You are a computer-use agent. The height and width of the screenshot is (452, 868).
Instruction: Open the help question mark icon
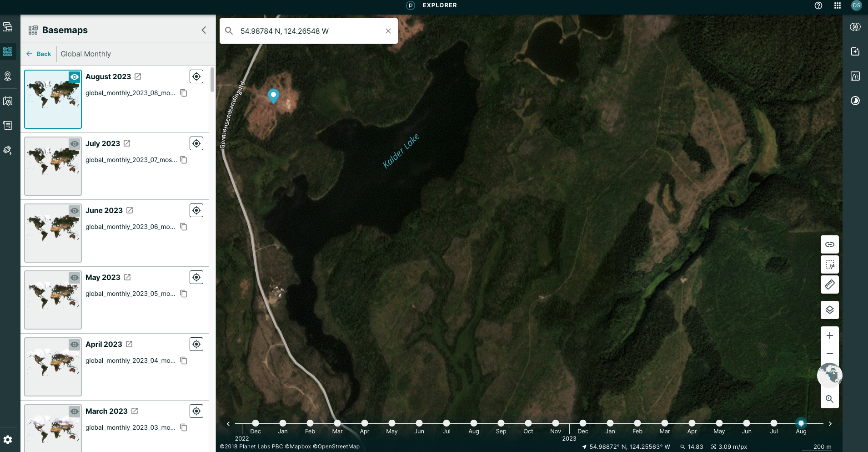[818, 5]
